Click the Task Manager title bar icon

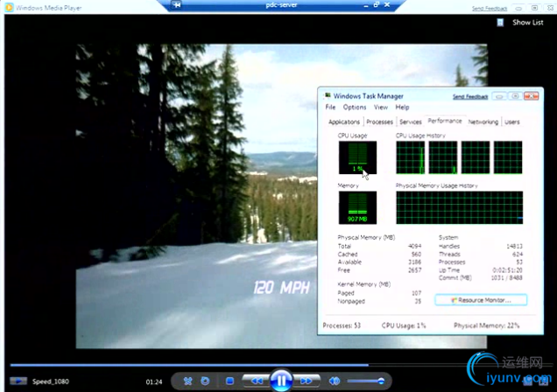pos(328,95)
